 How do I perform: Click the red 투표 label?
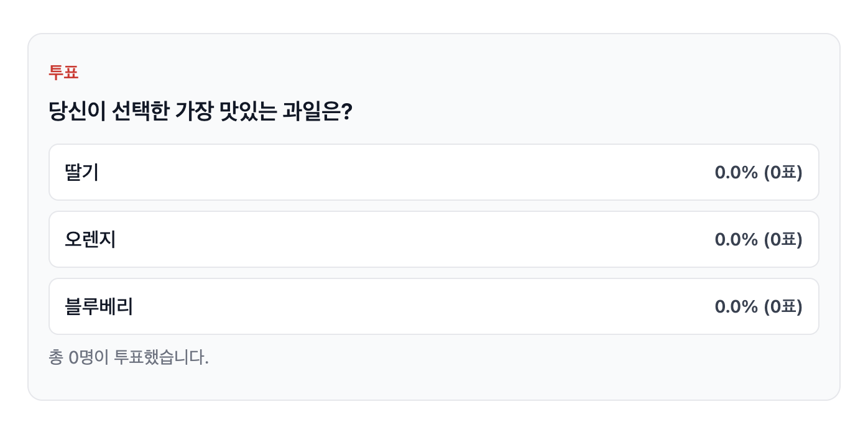click(63, 73)
